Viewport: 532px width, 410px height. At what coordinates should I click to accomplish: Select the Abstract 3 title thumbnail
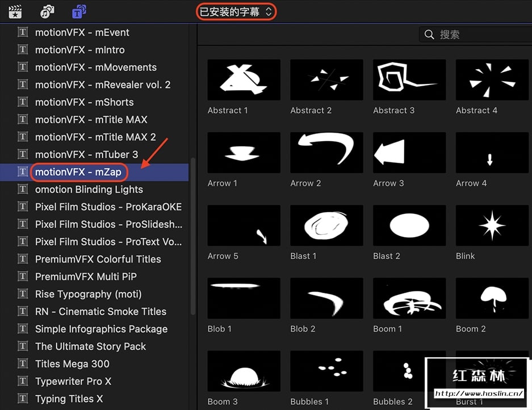409,79
